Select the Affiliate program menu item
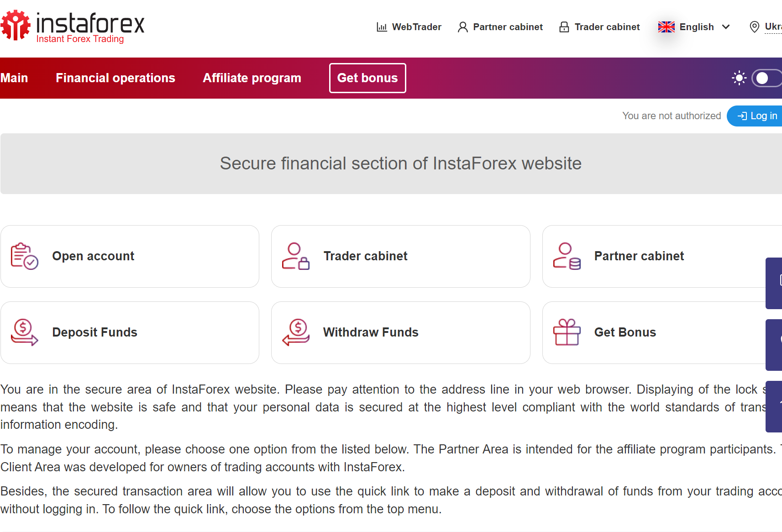 click(x=252, y=78)
